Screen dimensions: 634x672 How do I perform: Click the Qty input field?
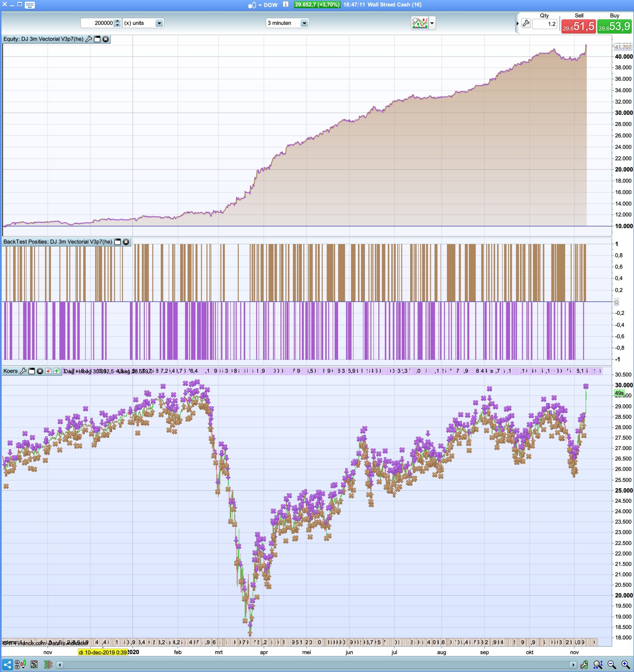click(545, 24)
